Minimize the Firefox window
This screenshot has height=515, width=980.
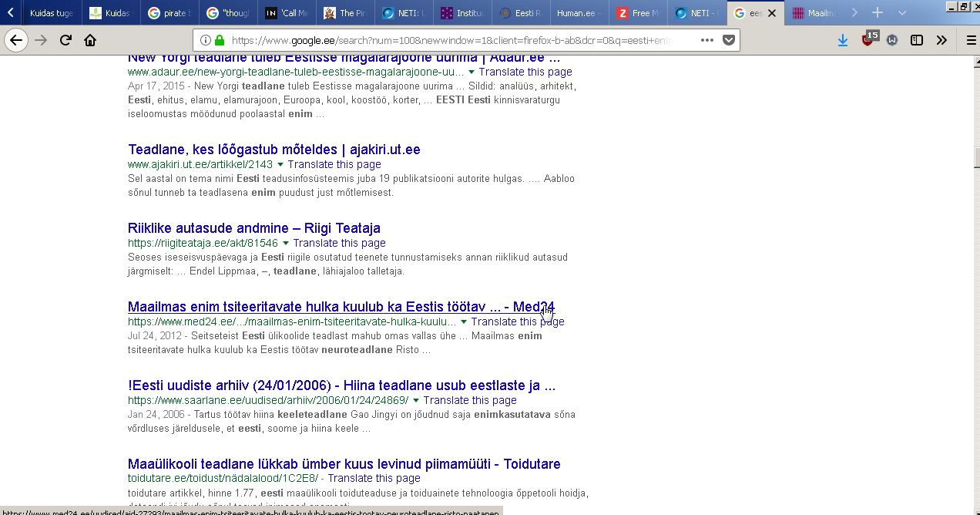click(952, 6)
